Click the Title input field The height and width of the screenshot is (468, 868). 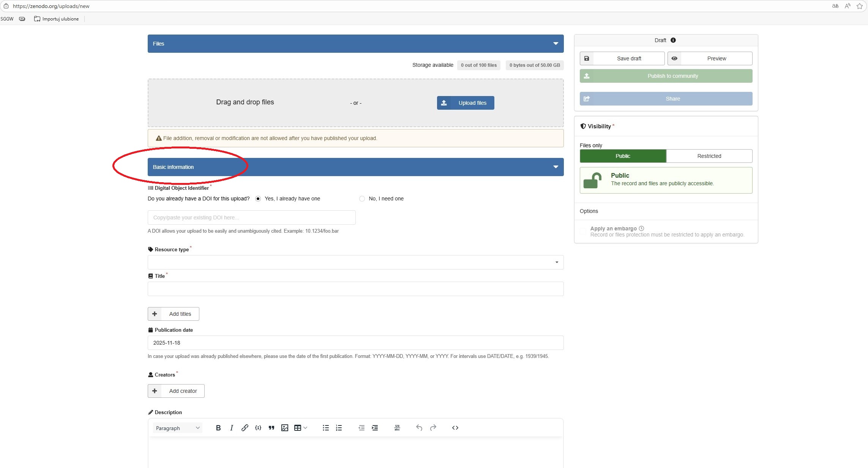(355, 289)
